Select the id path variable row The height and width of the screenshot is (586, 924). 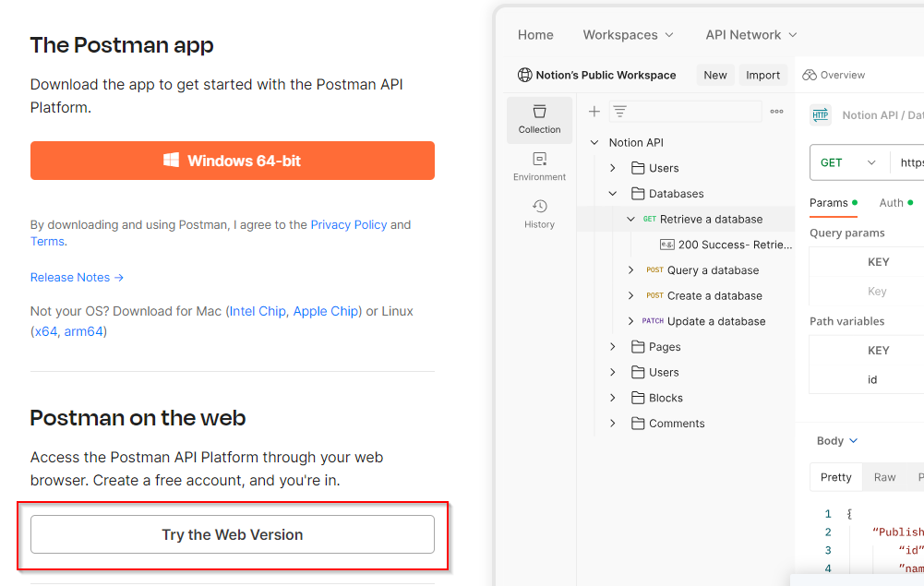coord(867,380)
